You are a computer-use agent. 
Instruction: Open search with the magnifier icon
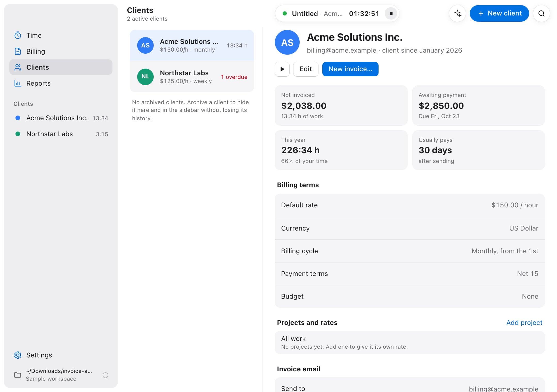(542, 13)
